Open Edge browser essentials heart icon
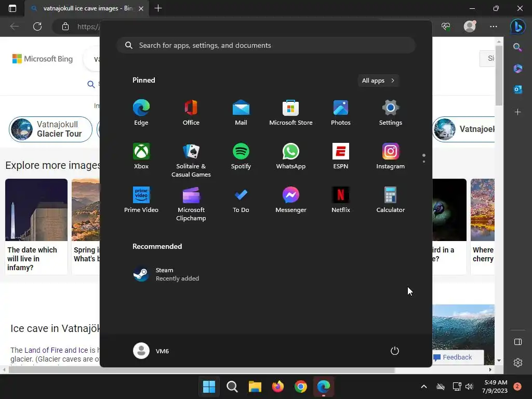532x399 pixels. click(x=446, y=26)
